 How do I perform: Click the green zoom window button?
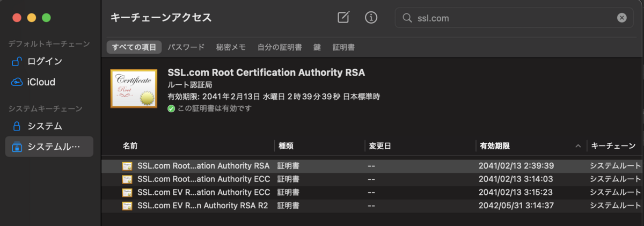pyautogui.click(x=46, y=18)
